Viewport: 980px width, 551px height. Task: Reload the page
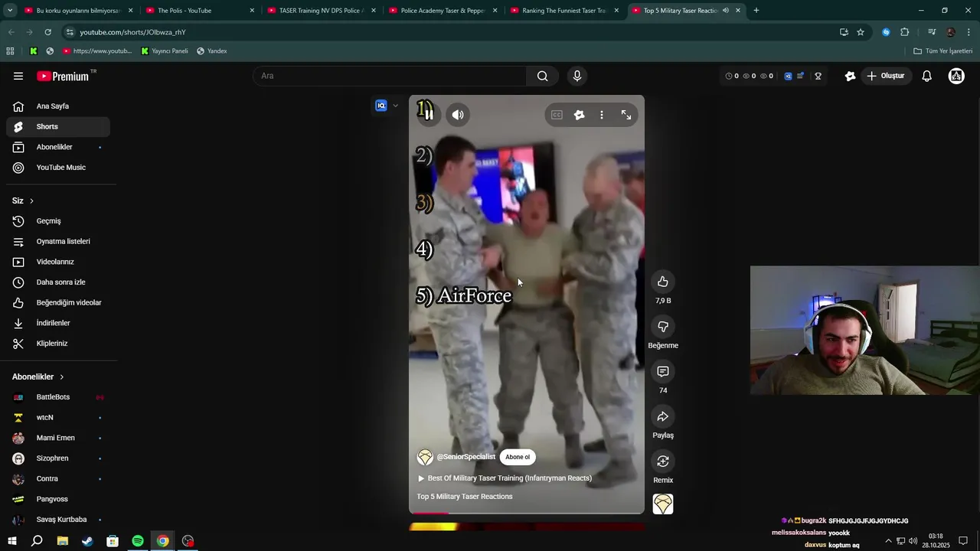pyautogui.click(x=47, y=32)
